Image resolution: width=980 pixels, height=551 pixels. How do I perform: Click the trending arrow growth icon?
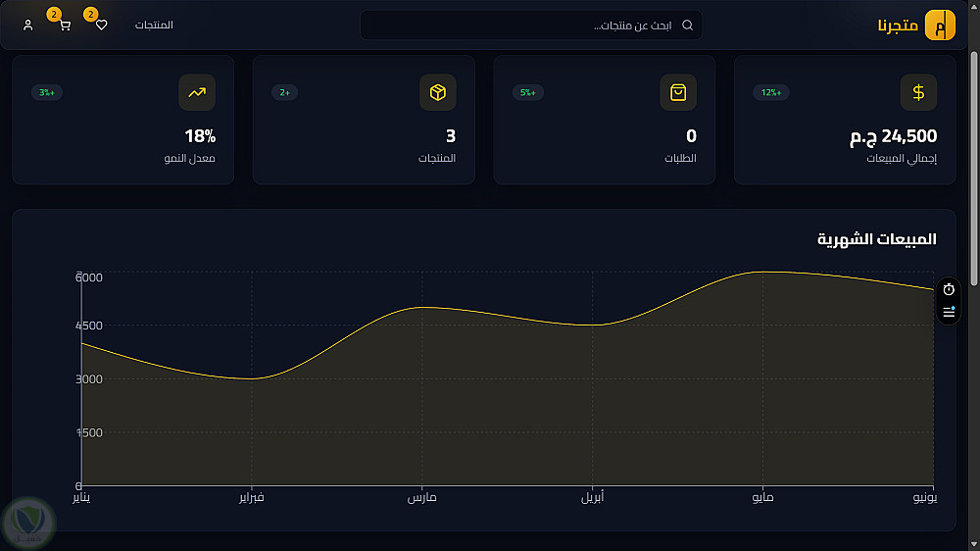point(197,92)
